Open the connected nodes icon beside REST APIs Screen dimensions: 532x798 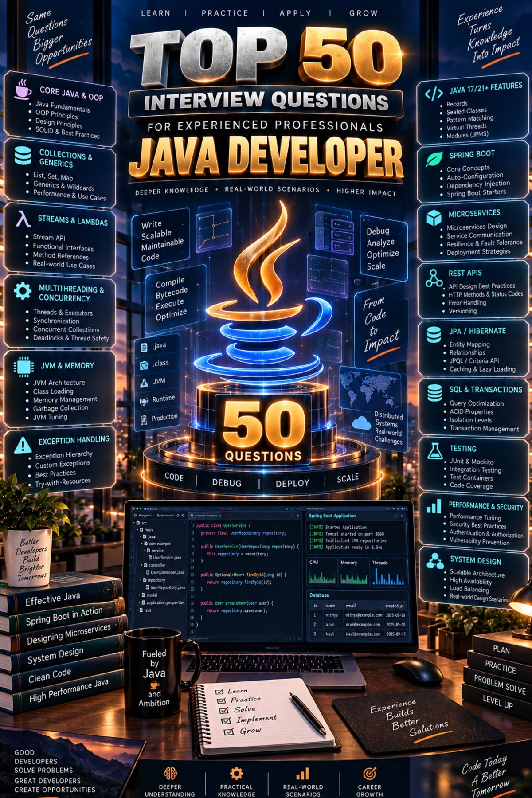[x=434, y=278]
